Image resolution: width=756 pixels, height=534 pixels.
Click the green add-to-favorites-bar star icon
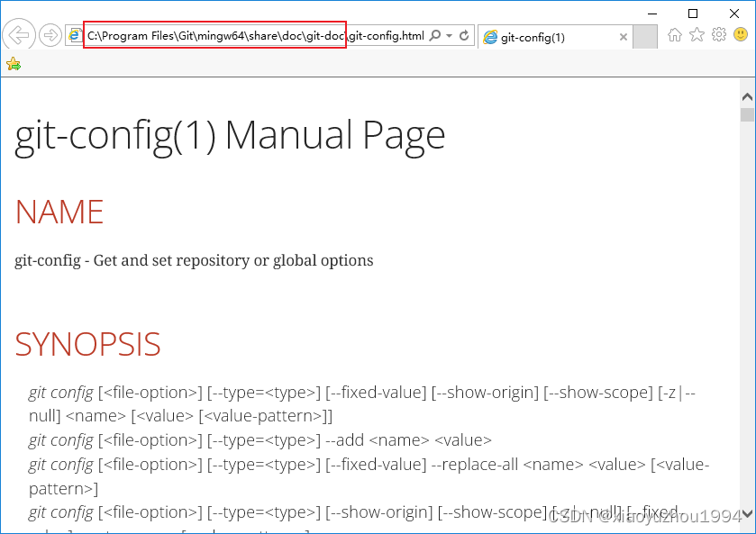pos(14,64)
